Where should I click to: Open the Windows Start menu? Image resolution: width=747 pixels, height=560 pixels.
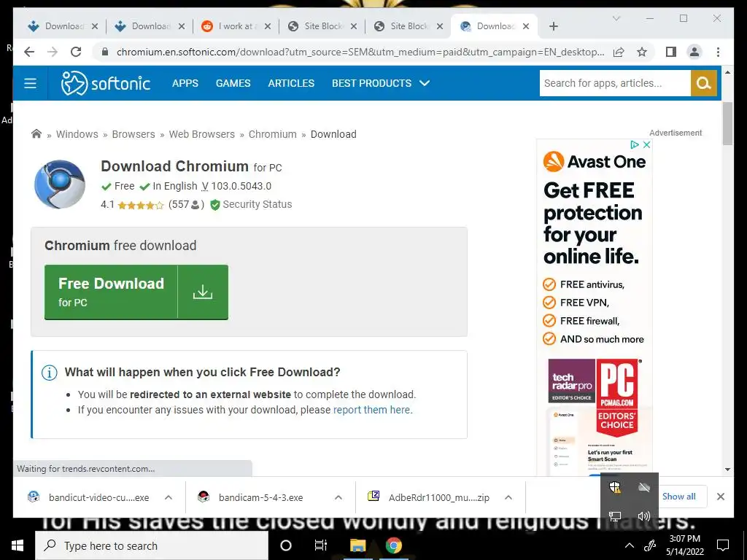click(18, 545)
